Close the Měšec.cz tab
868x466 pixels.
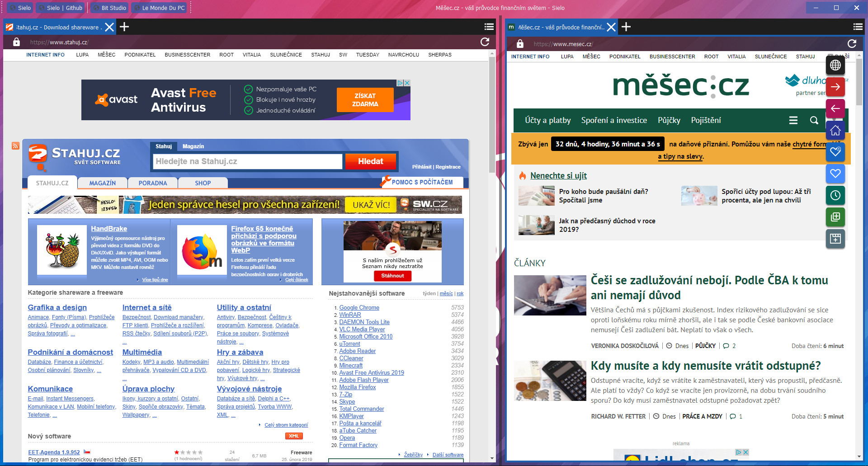click(611, 27)
